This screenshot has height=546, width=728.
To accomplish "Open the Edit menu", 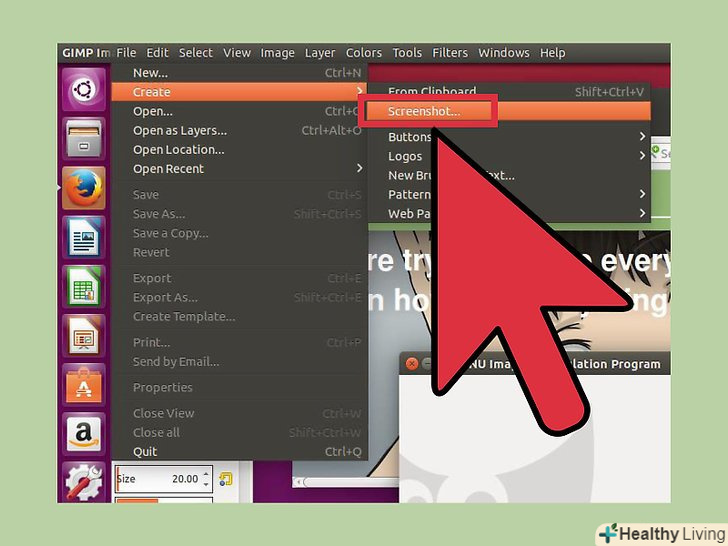I will tap(157, 53).
